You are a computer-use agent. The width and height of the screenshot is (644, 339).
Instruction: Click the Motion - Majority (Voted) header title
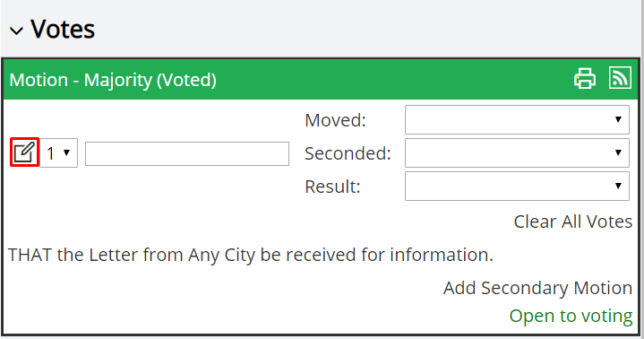[113, 80]
